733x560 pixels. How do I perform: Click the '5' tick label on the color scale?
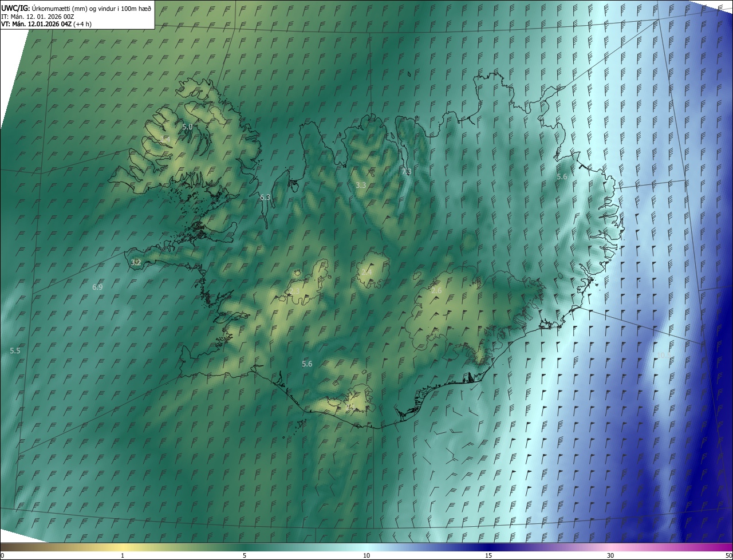(x=245, y=555)
